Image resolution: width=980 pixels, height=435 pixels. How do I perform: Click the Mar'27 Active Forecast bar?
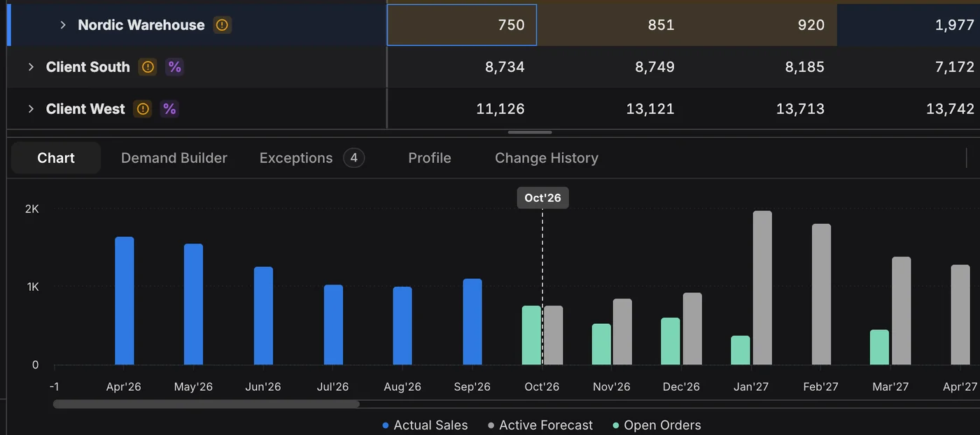902,311
